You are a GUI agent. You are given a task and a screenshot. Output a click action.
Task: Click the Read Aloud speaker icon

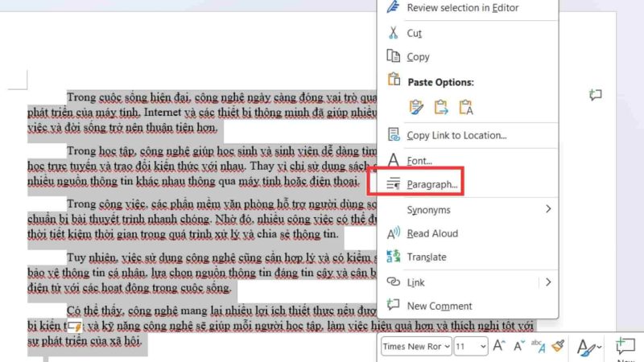point(393,233)
